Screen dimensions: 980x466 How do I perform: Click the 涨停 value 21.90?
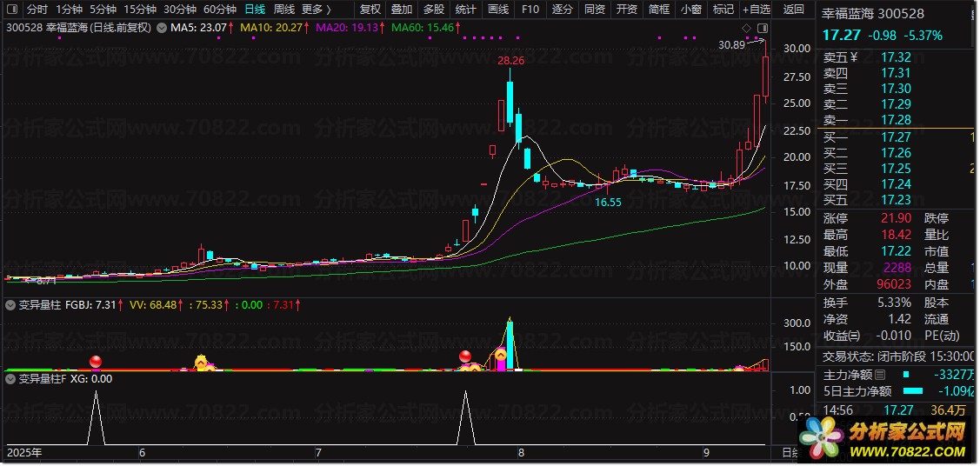pos(896,218)
